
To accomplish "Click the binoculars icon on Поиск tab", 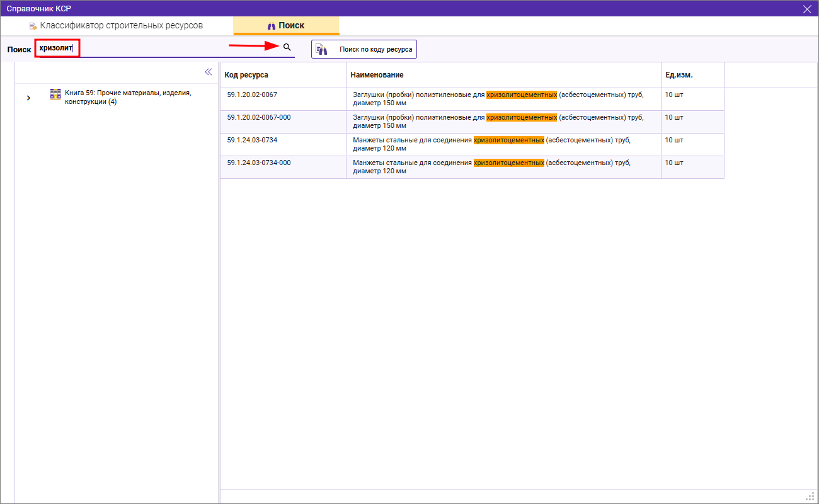I will tap(272, 26).
